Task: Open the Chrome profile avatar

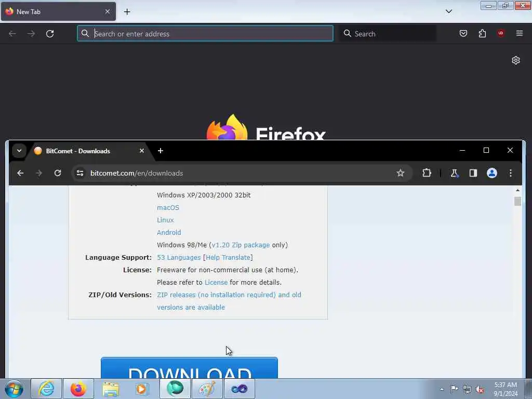Action: (492, 173)
